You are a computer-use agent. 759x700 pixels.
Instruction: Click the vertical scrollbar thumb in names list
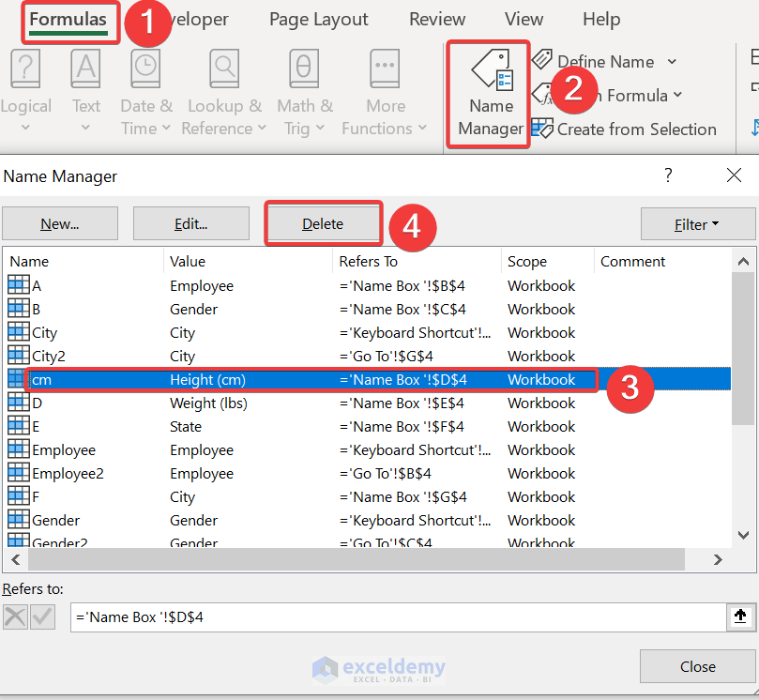(x=743, y=348)
